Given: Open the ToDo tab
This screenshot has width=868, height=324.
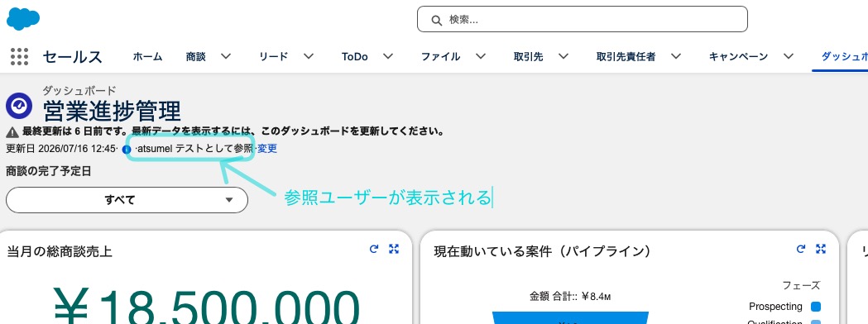Looking at the screenshot, I should pos(355,56).
